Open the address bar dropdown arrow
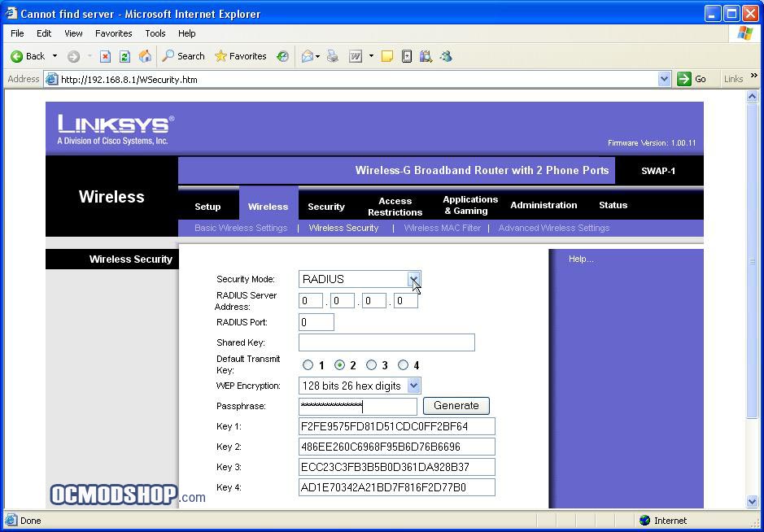 tap(664, 80)
